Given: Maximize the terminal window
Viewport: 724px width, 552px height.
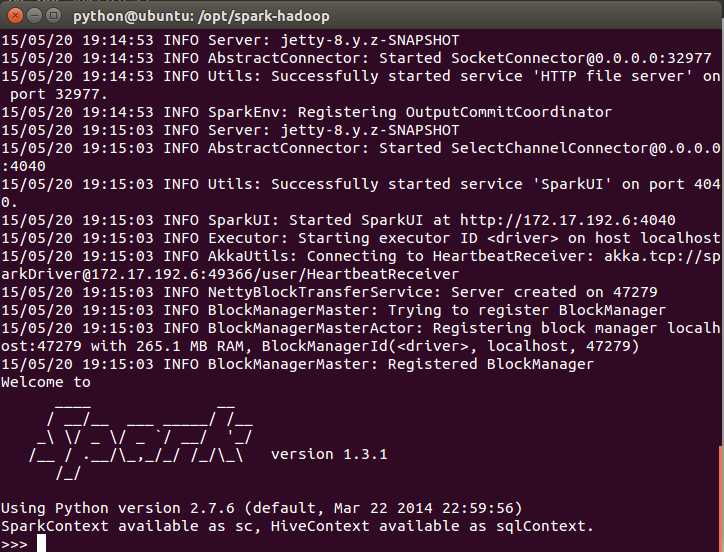Looking at the screenshot, I should [x=54, y=16].
